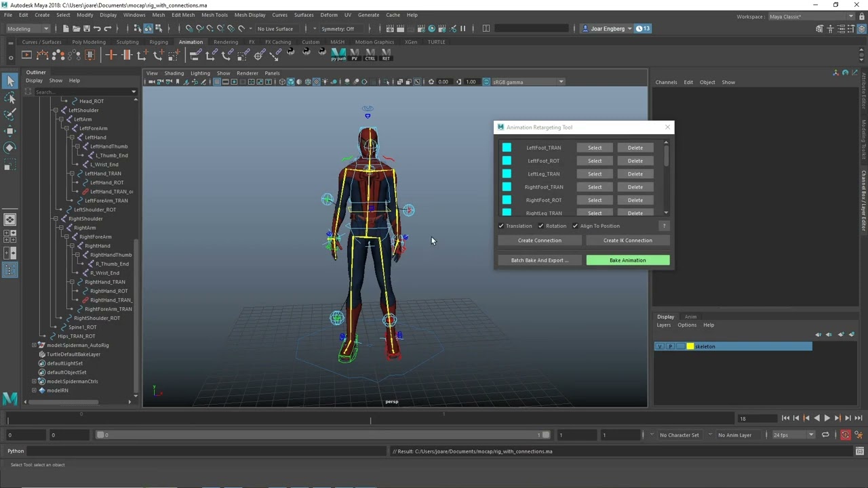Click the Auto Keyframe toggle icon

tap(846, 435)
